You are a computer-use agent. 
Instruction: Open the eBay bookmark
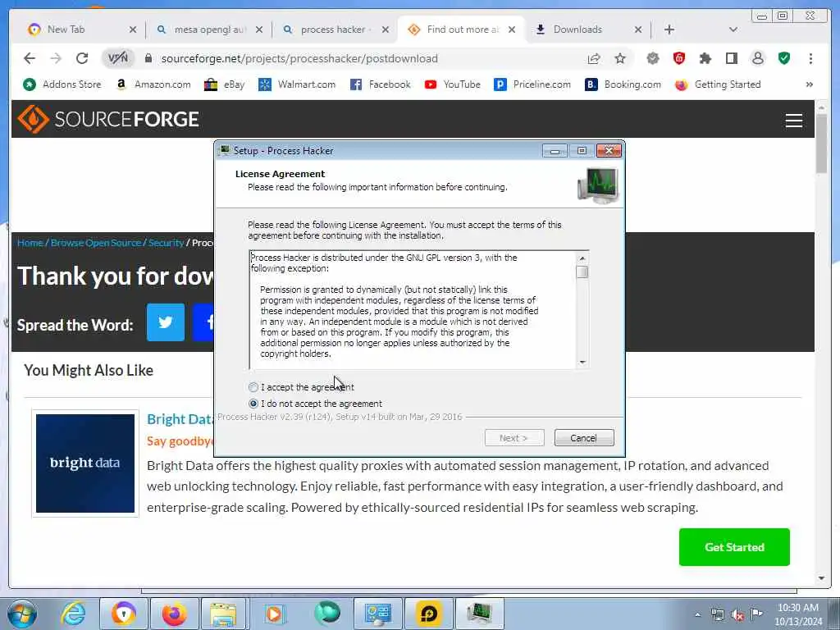pos(225,84)
